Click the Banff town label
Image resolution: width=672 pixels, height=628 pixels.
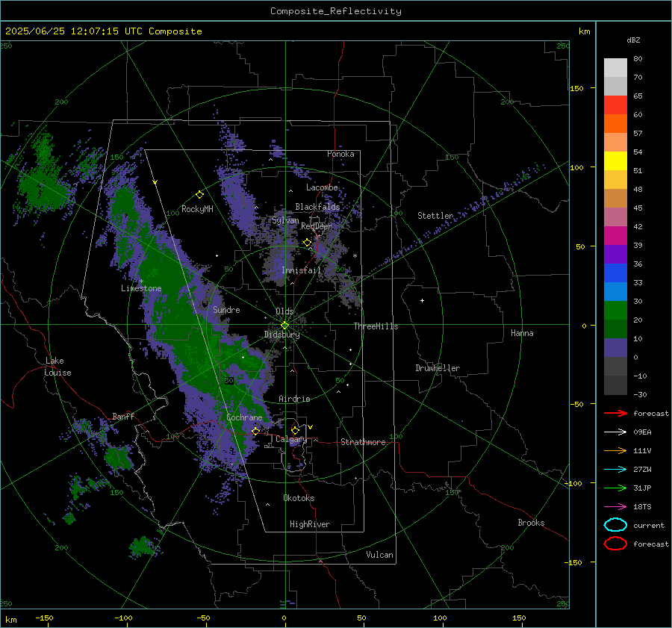(123, 416)
